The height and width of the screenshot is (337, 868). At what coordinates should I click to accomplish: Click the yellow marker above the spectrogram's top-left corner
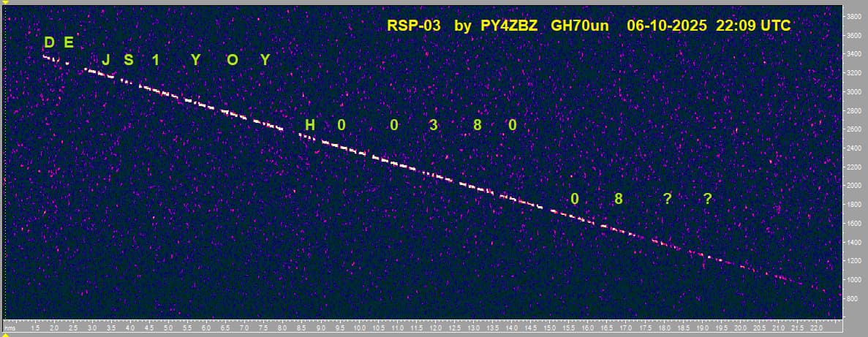pos(5,3)
